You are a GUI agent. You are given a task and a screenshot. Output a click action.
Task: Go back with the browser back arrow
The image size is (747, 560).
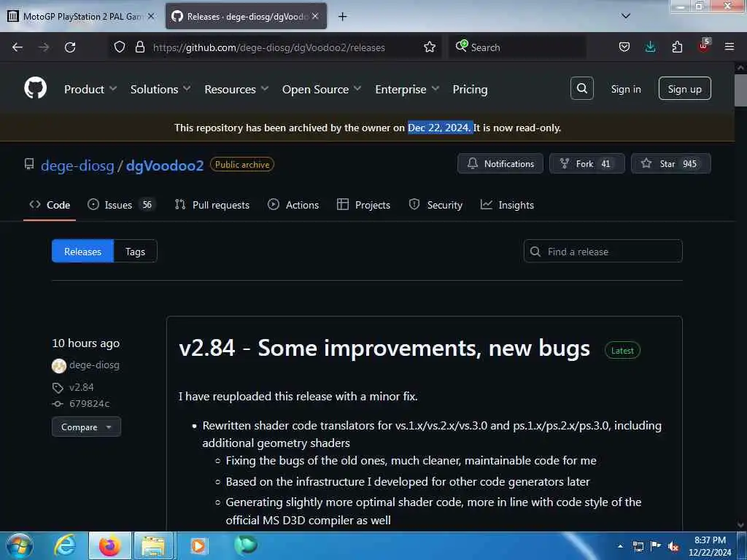[x=18, y=47]
